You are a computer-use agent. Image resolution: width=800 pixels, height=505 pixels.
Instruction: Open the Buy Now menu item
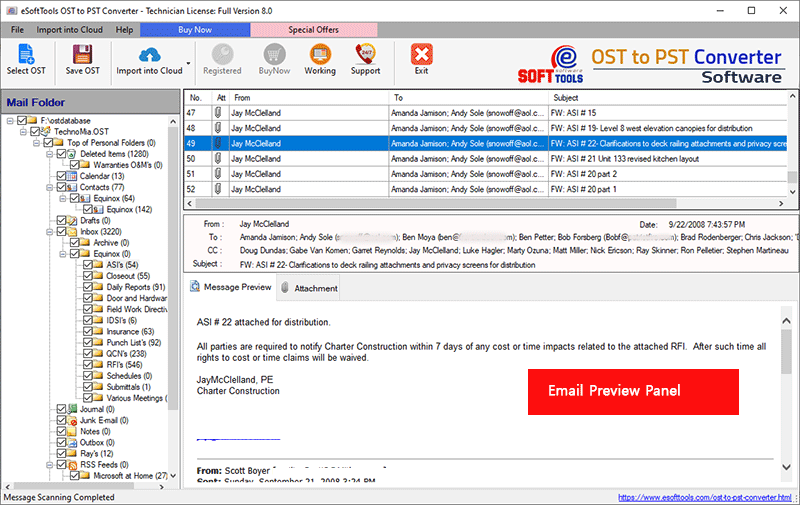point(195,30)
